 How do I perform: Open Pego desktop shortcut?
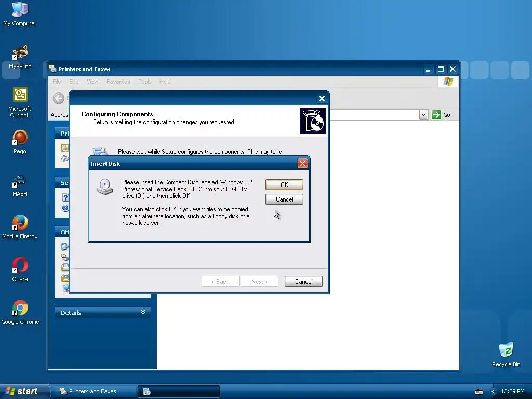(x=20, y=142)
